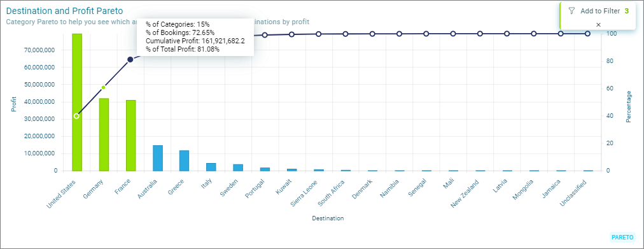Select the Australia profit bar
Viewport: 644px width, 249px height.
[x=158, y=158]
